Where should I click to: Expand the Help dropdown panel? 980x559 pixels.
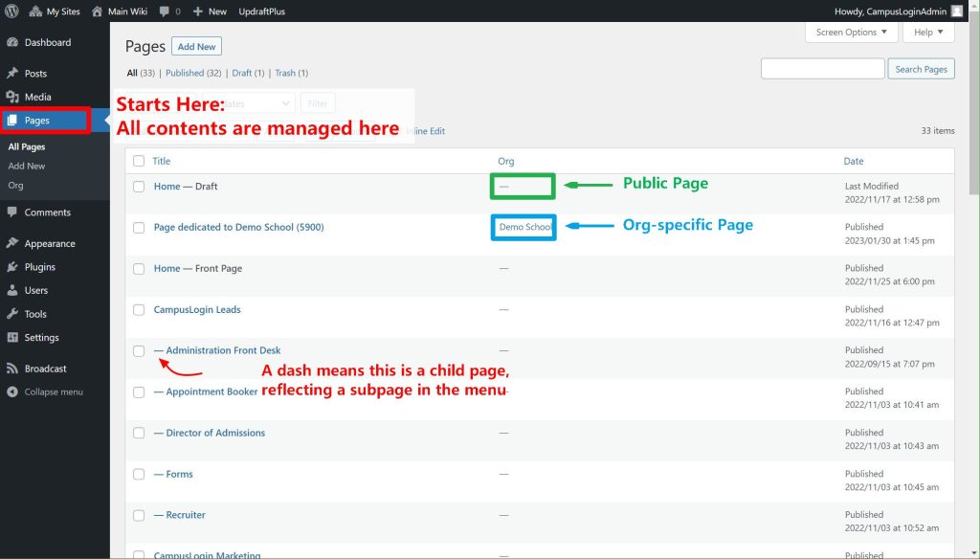coord(928,33)
